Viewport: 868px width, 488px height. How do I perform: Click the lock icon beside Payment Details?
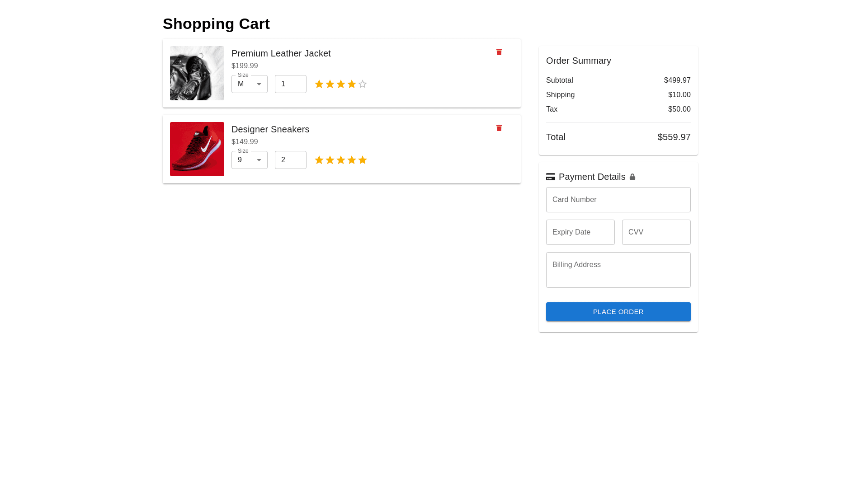[x=632, y=177]
